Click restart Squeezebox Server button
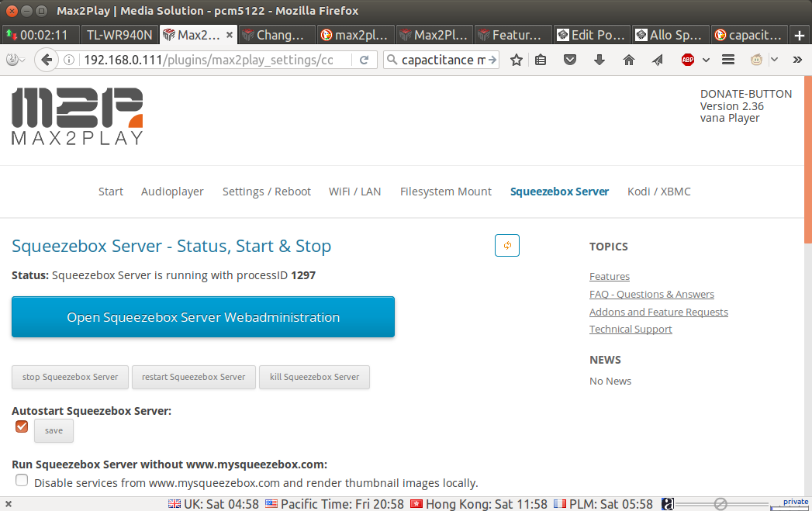 [x=194, y=377]
